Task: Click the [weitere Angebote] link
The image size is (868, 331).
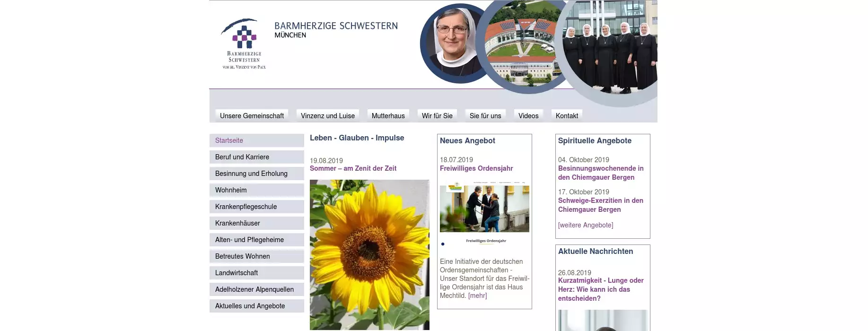Action: (585, 225)
